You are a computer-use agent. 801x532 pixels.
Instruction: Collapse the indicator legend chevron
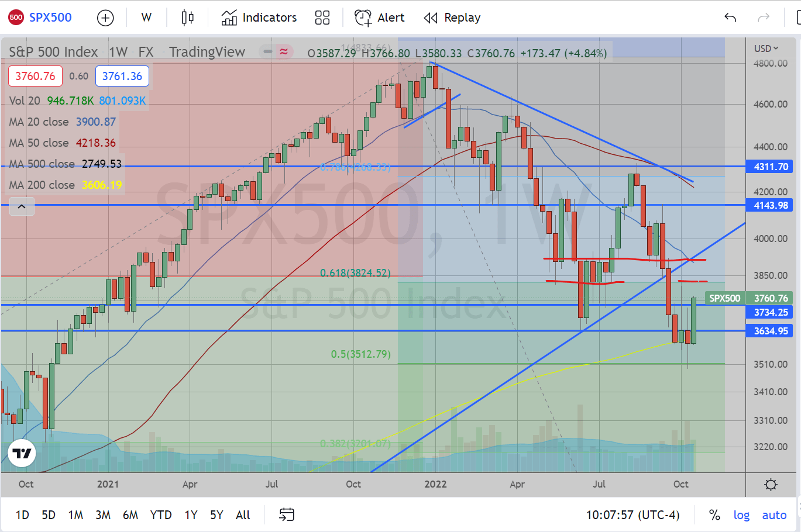(x=22, y=206)
